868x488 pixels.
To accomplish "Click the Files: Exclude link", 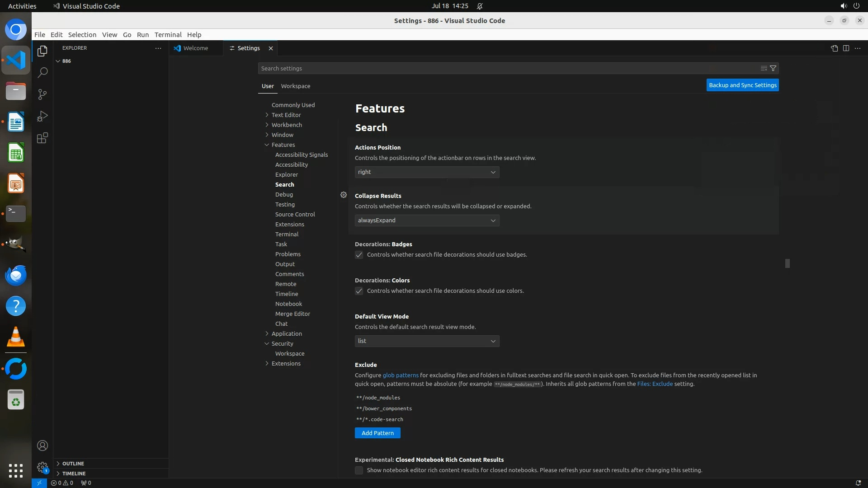I will pyautogui.click(x=655, y=384).
